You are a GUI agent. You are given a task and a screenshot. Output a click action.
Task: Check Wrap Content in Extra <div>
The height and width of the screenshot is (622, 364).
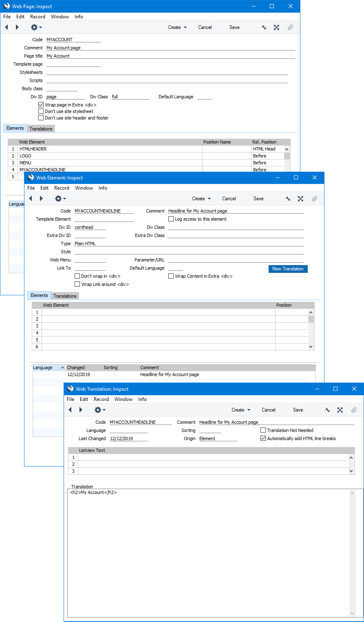coord(171,276)
